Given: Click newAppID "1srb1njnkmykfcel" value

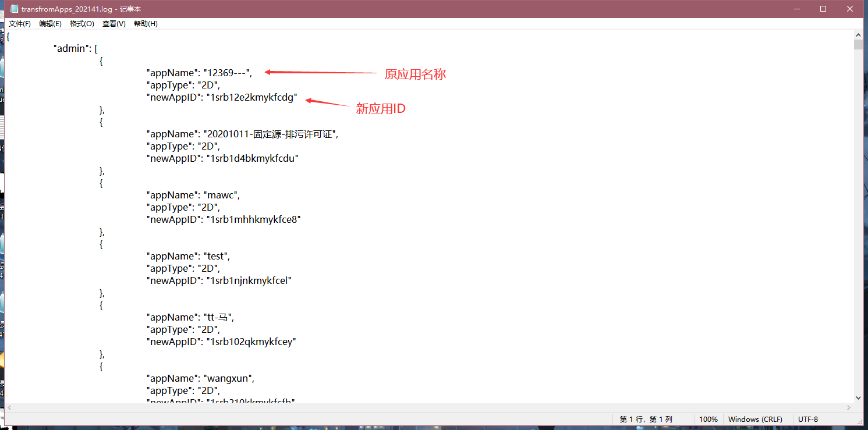Looking at the screenshot, I should [x=249, y=280].
